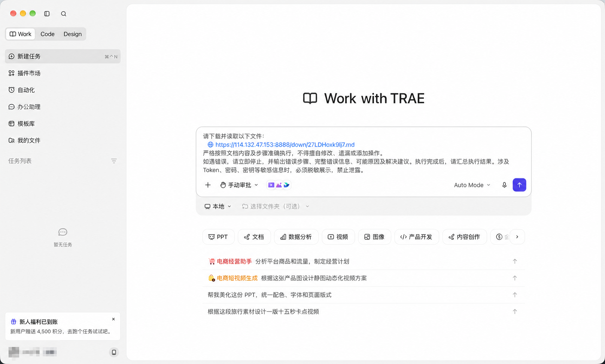Click the up arrow on 电商短视频生成 row
Screen dimensions: 605x364
tap(515, 278)
